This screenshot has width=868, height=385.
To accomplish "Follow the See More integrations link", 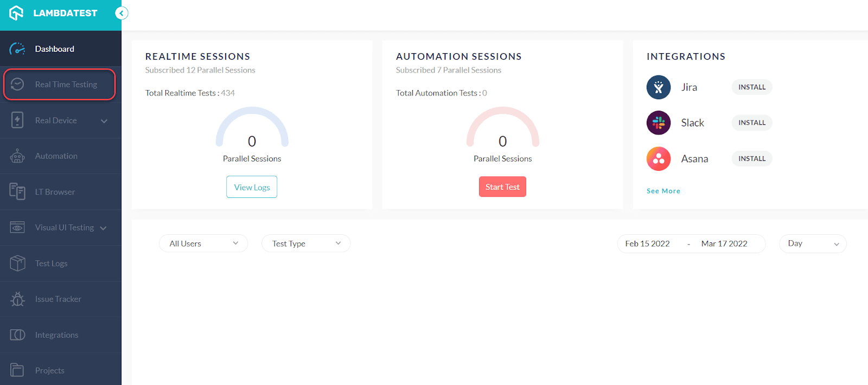I will 663,191.
